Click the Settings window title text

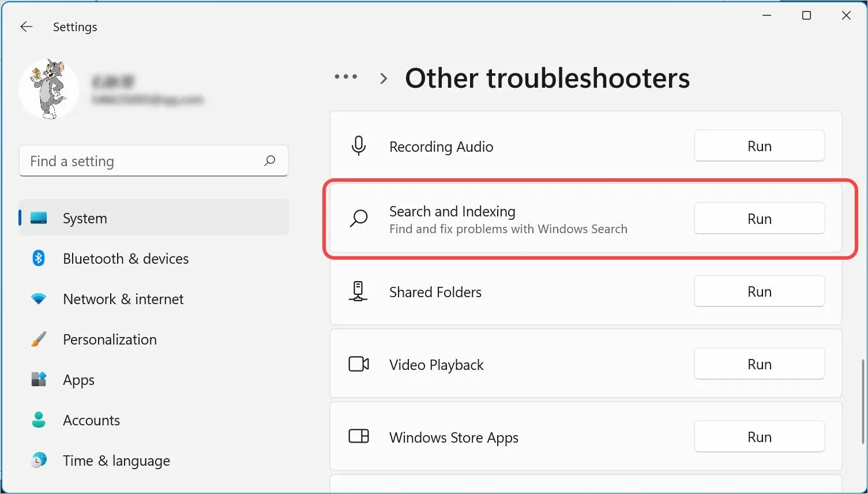click(75, 27)
